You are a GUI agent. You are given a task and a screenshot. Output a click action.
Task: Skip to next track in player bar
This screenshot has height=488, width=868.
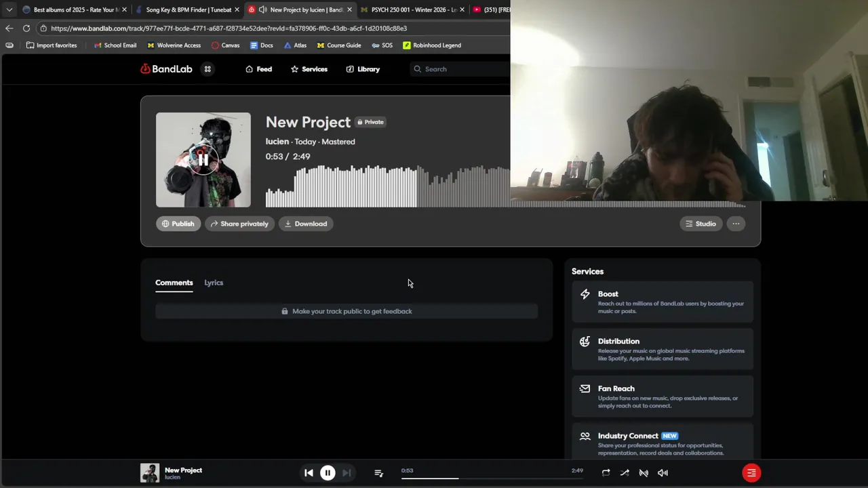[347, 473]
